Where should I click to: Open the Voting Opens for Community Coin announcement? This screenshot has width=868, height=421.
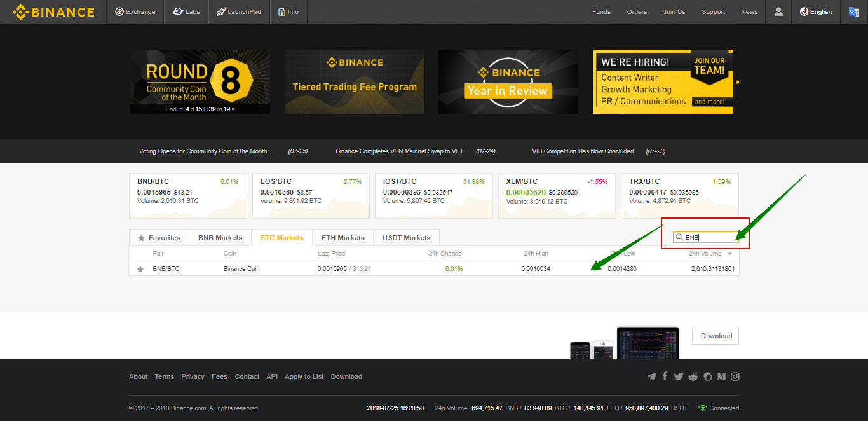(x=207, y=151)
